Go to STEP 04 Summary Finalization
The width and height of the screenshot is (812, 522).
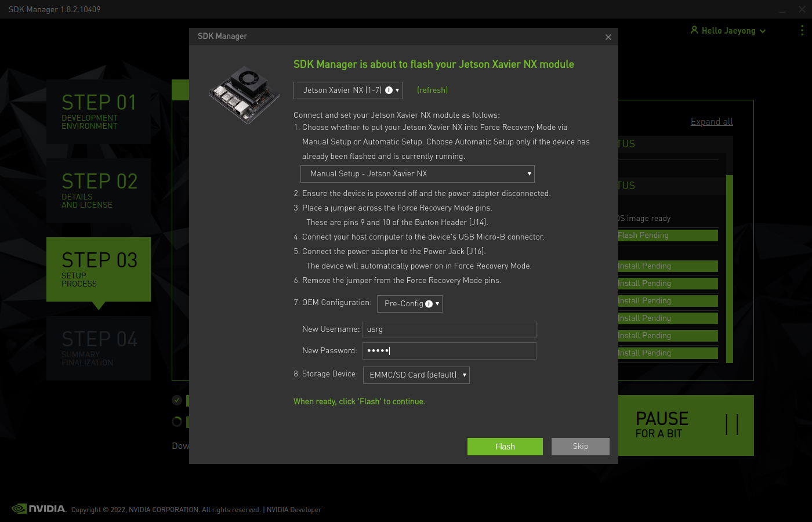tap(99, 348)
